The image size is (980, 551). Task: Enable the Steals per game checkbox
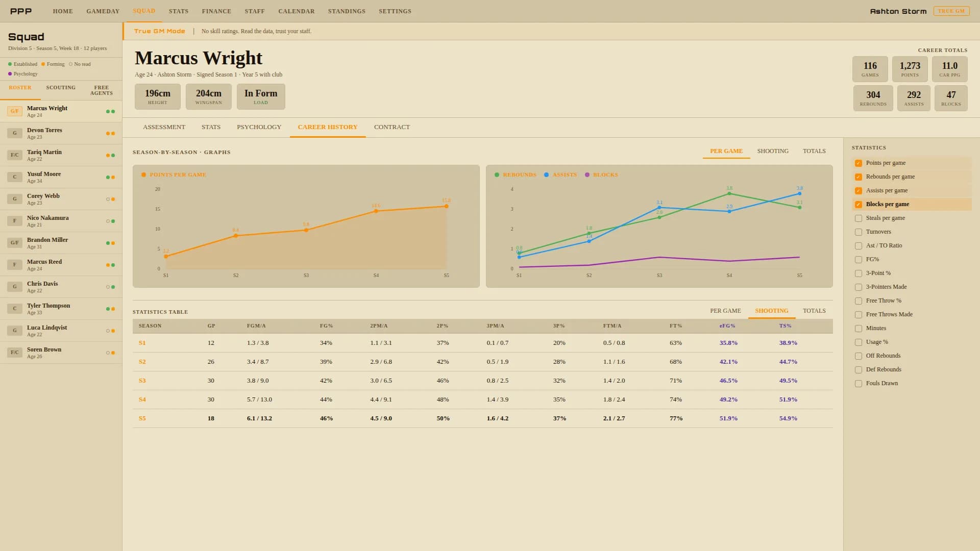point(859,218)
